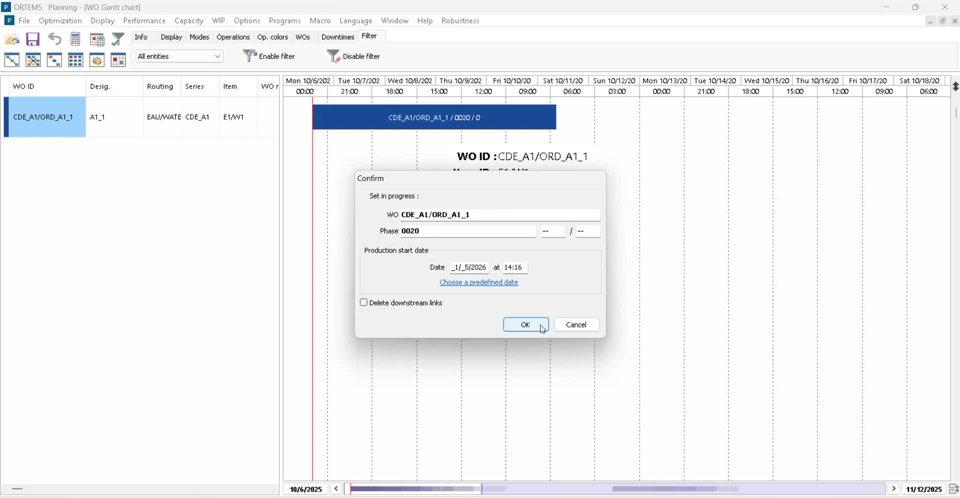Open the single line Gantt view icon

pos(12,60)
